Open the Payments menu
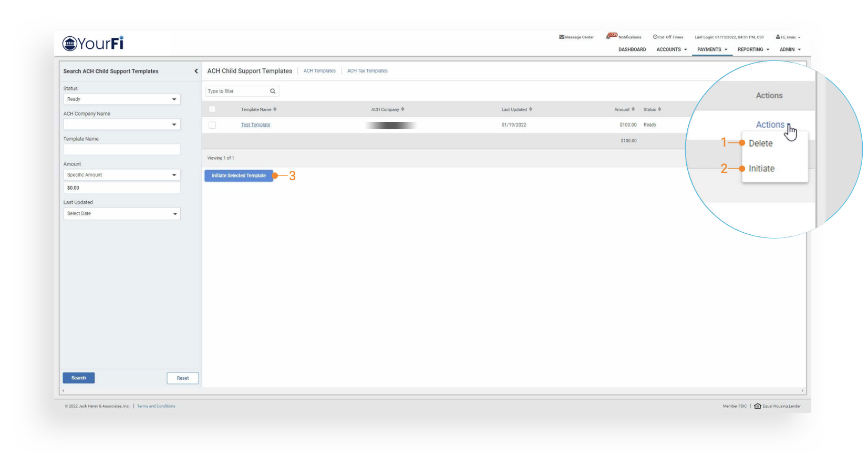The height and width of the screenshot is (455, 868). coord(712,49)
